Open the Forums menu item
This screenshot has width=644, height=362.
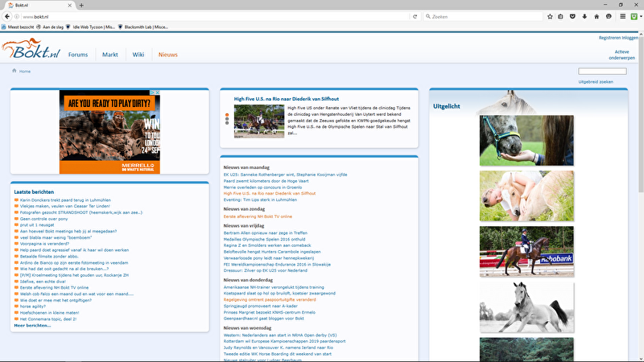78,55
